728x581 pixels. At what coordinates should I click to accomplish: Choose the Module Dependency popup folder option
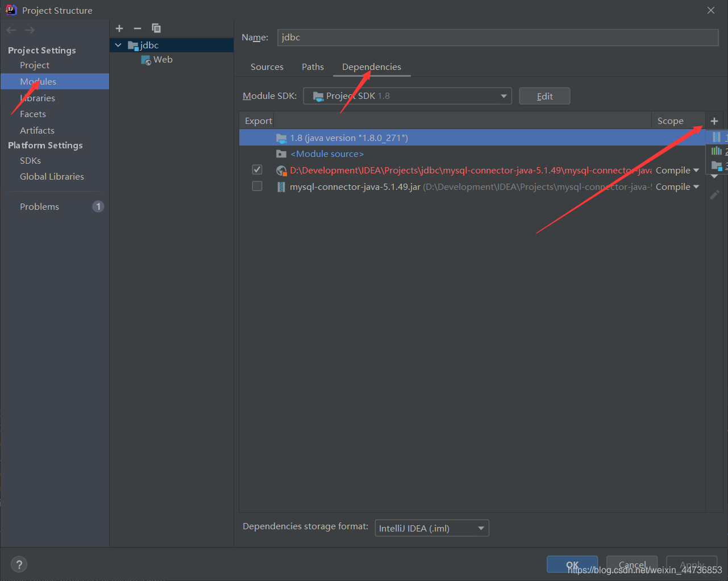pos(717,165)
